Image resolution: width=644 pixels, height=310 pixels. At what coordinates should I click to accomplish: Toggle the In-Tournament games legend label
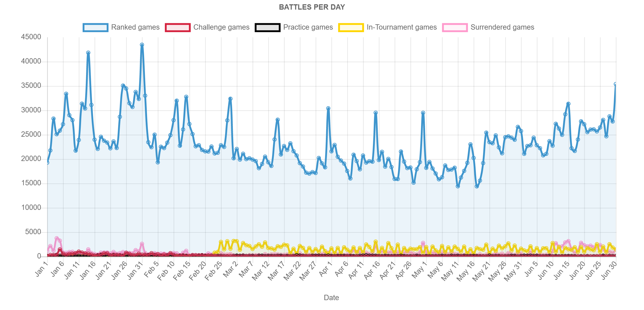pos(402,27)
